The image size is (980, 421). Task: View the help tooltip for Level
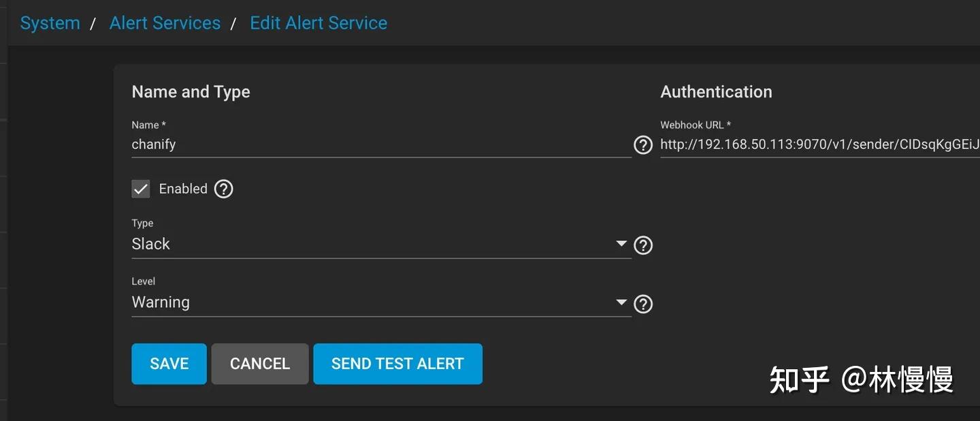click(x=642, y=304)
